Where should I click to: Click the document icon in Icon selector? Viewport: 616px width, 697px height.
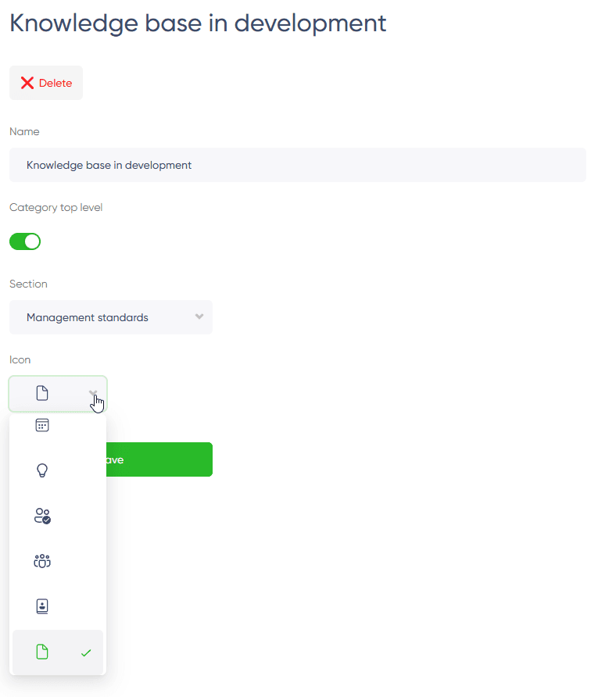42,393
